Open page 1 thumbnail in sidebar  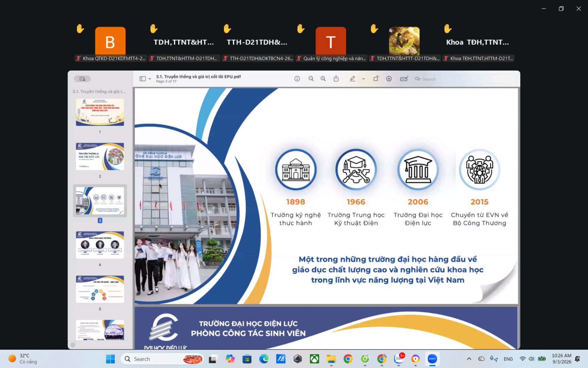click(100, 112)
